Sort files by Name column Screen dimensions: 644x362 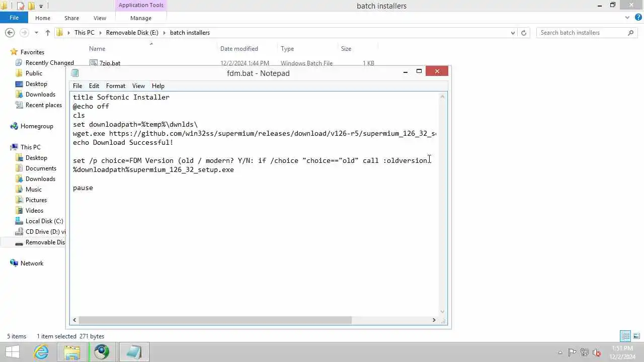(97, 49)
